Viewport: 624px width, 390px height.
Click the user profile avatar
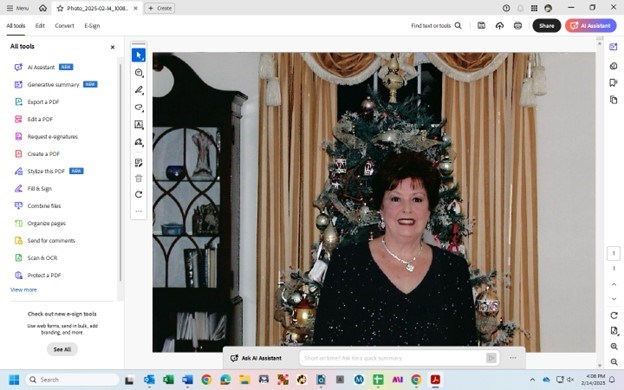(x=548, y=8)
